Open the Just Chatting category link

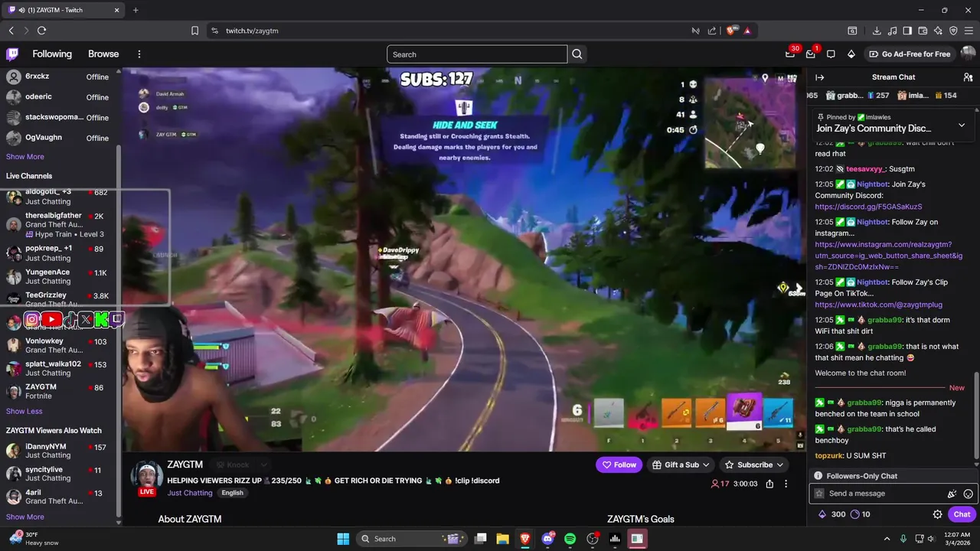(x=190, y=493)
